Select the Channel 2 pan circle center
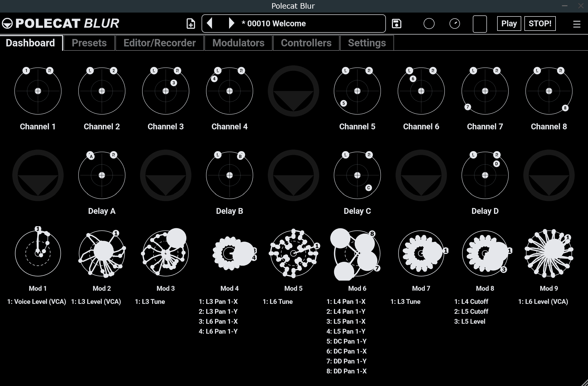Image resolution: width=588 pixels, height=386 pixels. [102, 91]
